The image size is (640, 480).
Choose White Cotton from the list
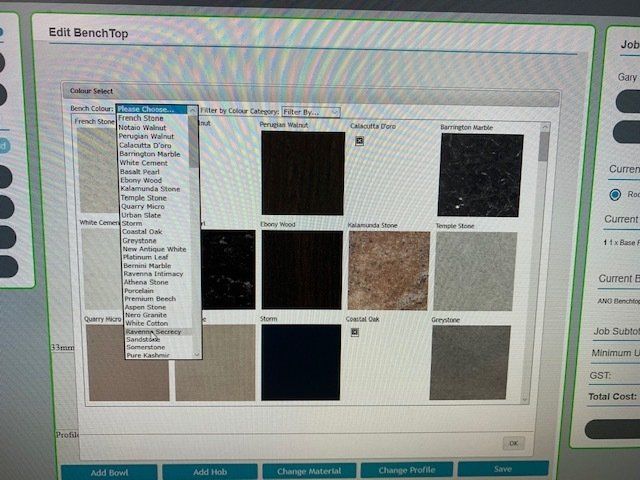pos(147,323)
